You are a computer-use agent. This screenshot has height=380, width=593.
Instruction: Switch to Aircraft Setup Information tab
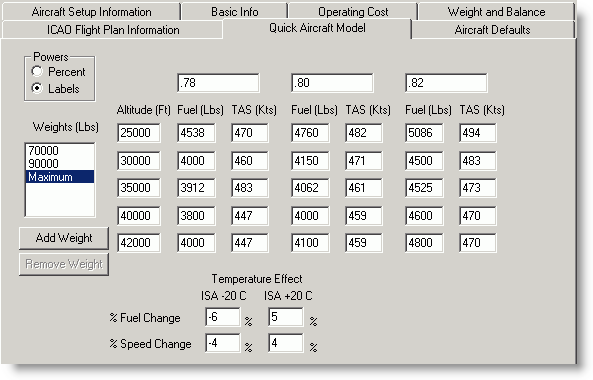pyautogui.click(x=91, y=12)
